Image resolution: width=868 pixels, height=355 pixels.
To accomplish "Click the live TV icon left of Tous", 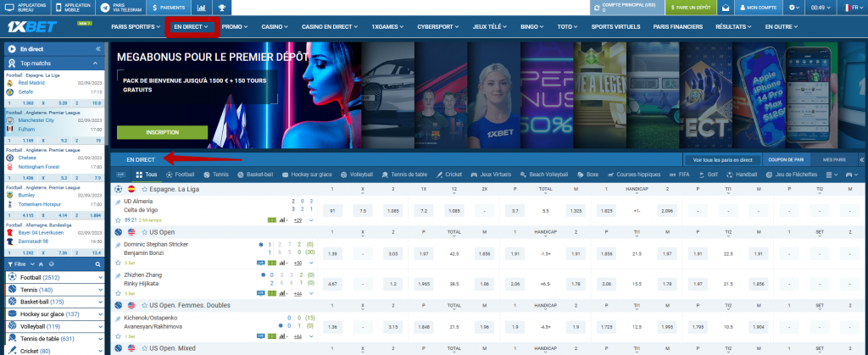I will click(x=120, y=175).
